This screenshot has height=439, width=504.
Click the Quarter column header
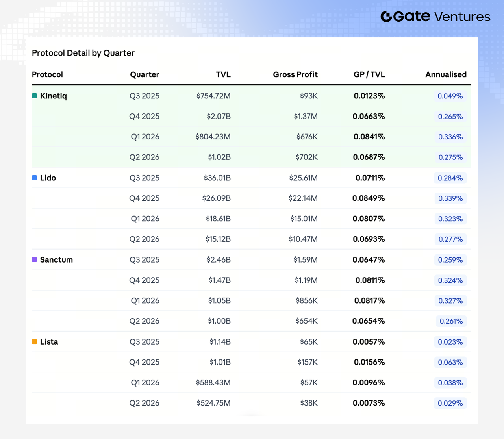point(145,74)
